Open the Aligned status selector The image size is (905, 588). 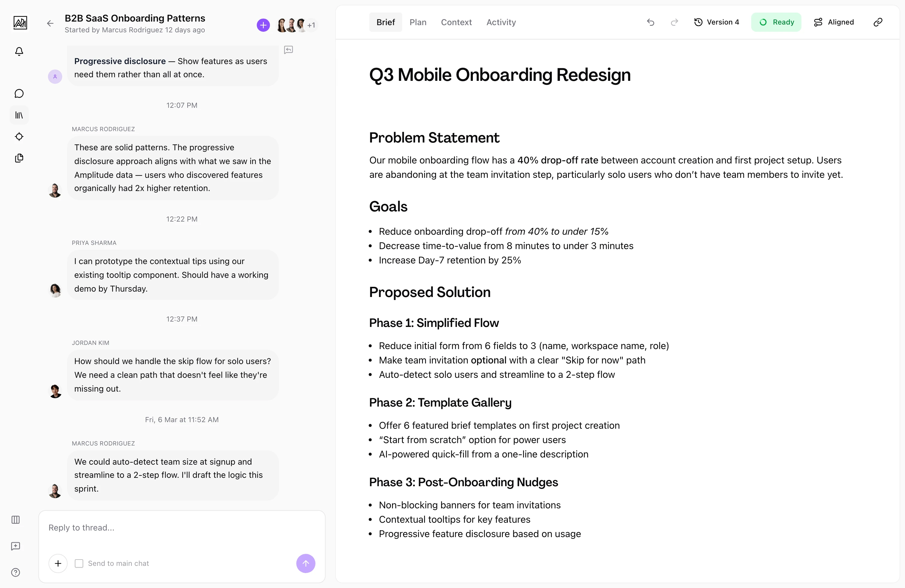(834, 22)
